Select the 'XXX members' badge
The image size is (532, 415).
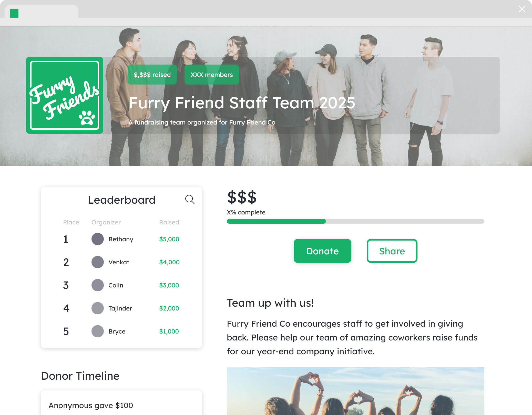tap(212, 75)
